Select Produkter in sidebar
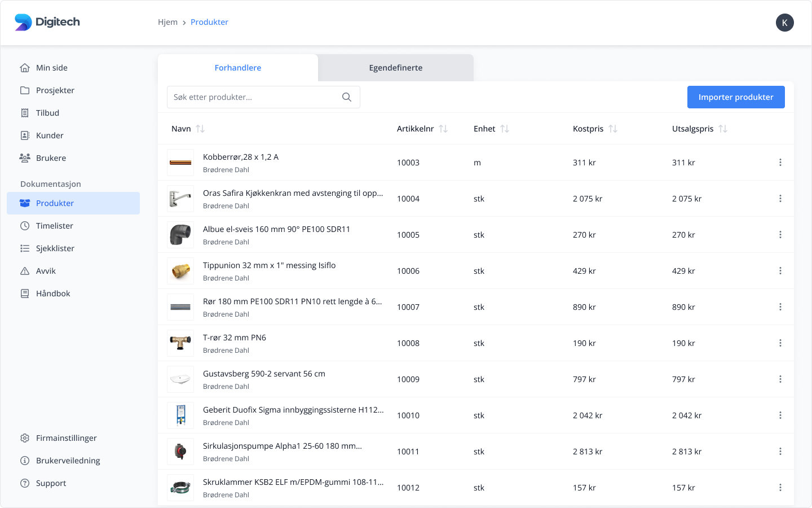The height and width of the screenshot is (508, 812). click(x=73, y=203)
